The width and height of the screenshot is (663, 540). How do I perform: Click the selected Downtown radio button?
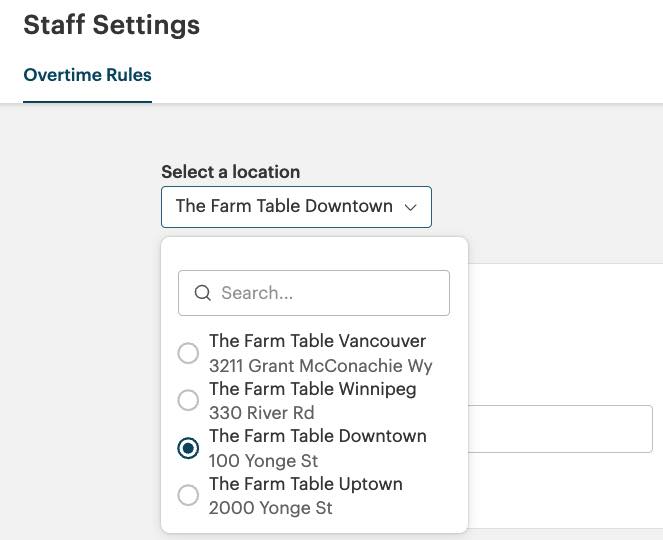coord(188,448)
